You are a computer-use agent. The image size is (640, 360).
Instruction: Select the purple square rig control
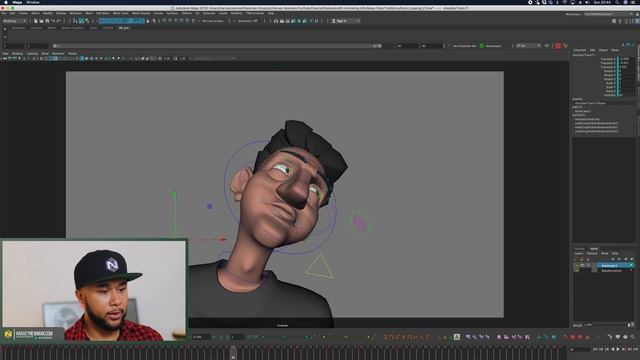(210, 207)
